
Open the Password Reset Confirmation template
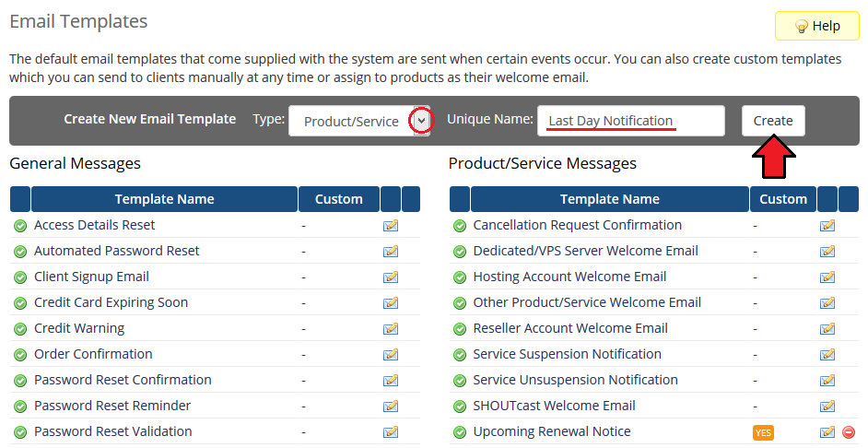123,380
